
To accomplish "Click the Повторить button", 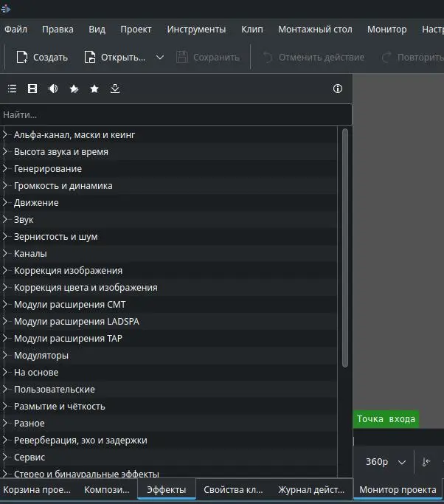I will tap(412, 58).
